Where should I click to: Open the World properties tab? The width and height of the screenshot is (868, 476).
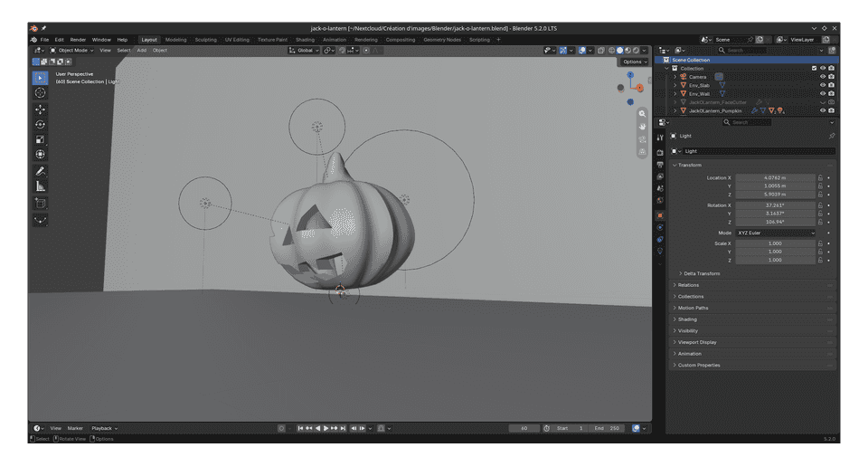click(x=660, y=201)
